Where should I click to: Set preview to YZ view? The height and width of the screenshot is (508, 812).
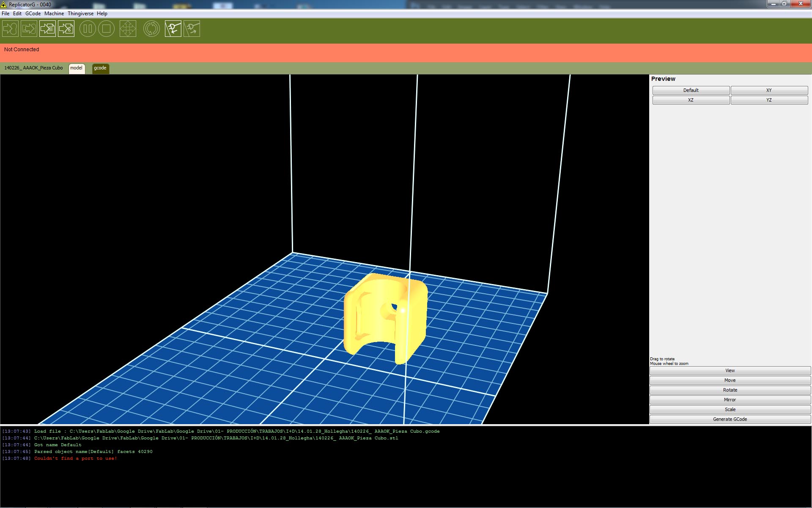click(769, 100)
